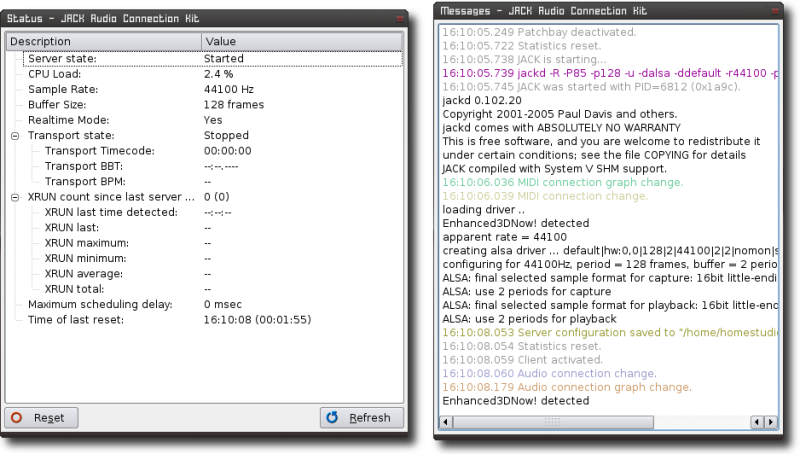The width and height of the screenshot is (800, 454).
Task: Click the magenta jackd command line message
Action: [x=610, y=73]
